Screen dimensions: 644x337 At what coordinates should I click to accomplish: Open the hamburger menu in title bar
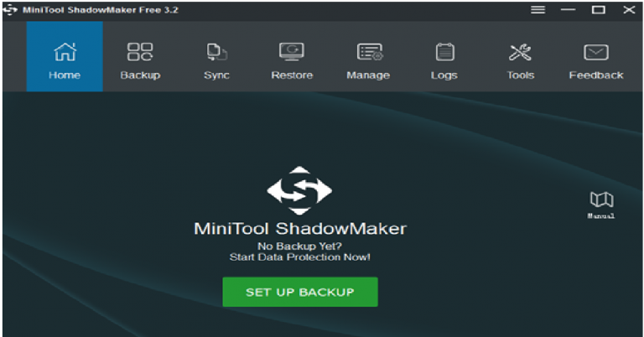coord(538,10)
